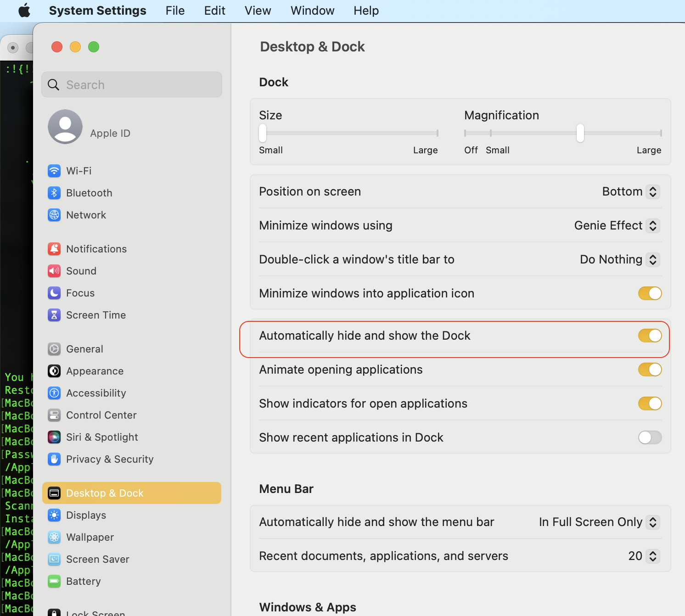The width and height of the screenshot is (685, 616).
Task: Open the View menu
Action: tap(258, 11)
